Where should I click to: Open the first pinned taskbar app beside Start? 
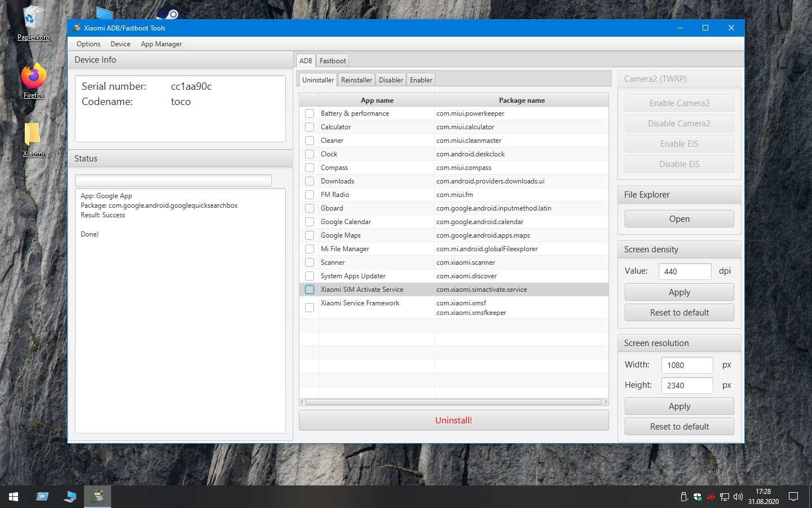42,497
